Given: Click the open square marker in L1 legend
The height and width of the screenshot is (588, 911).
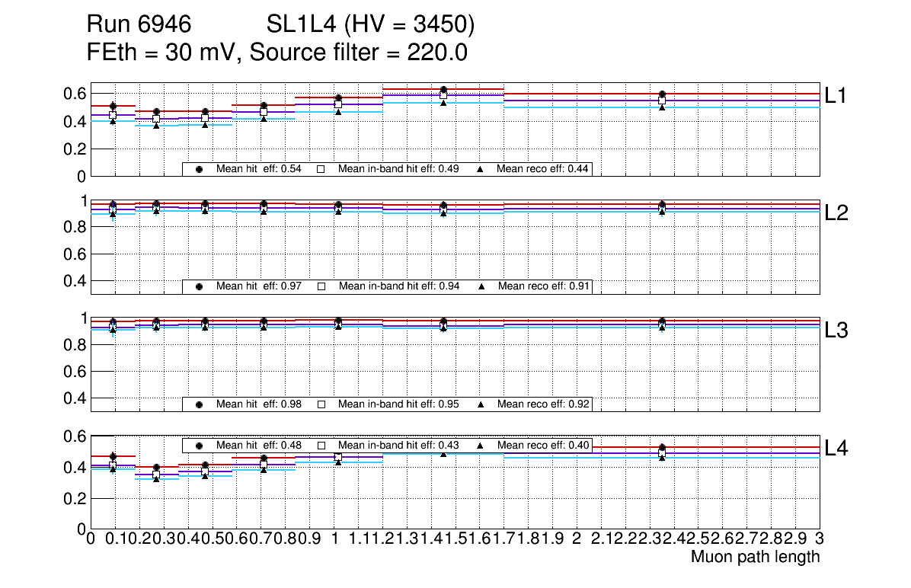Looking at the screenshot, I should pos(321,169).
